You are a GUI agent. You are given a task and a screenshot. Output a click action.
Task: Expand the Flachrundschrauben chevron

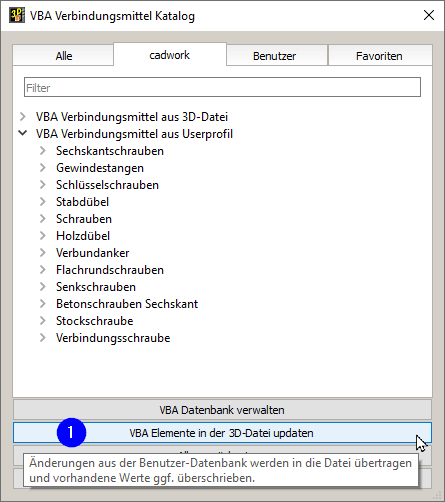pos(43,270)
